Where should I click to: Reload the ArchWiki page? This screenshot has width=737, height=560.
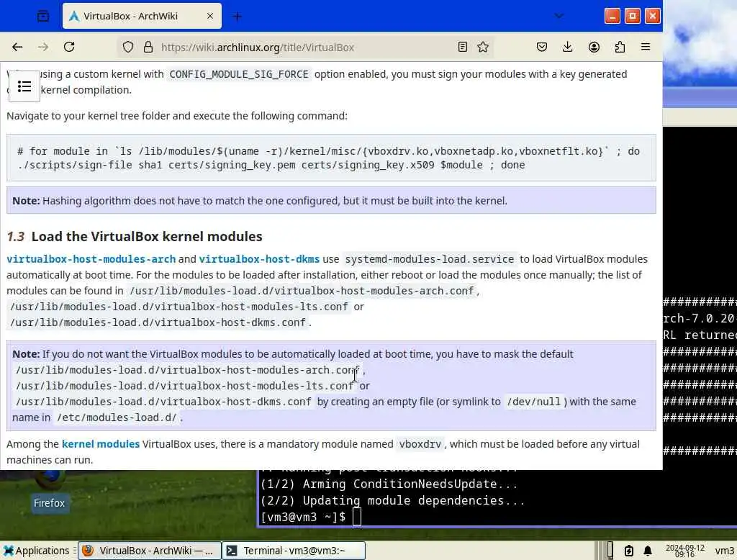[x=69, y=47]
